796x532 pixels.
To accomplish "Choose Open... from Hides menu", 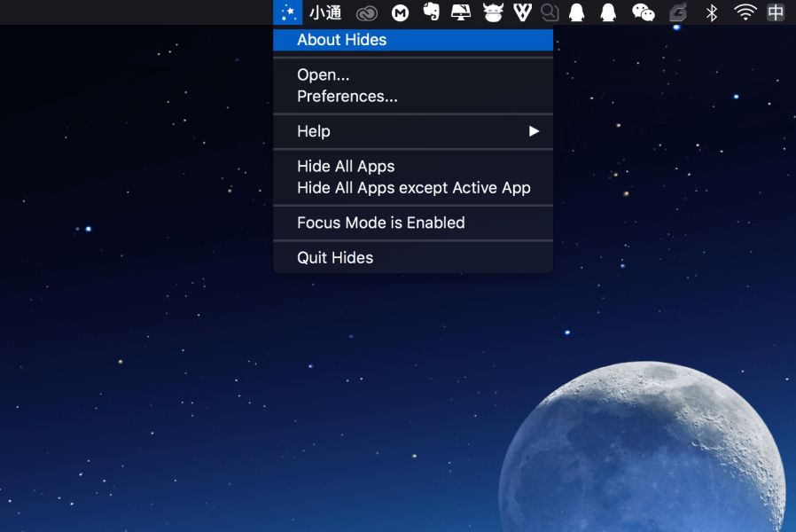I will click(x=413, y=74).
